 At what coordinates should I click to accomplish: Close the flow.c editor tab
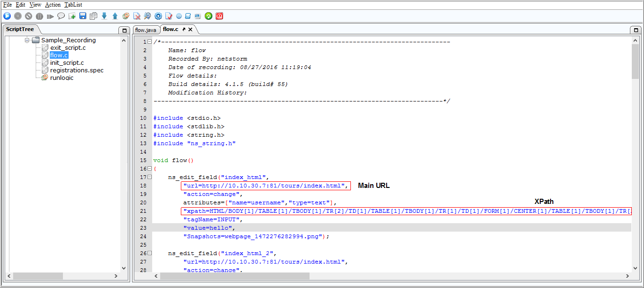[x=190, y=29]
